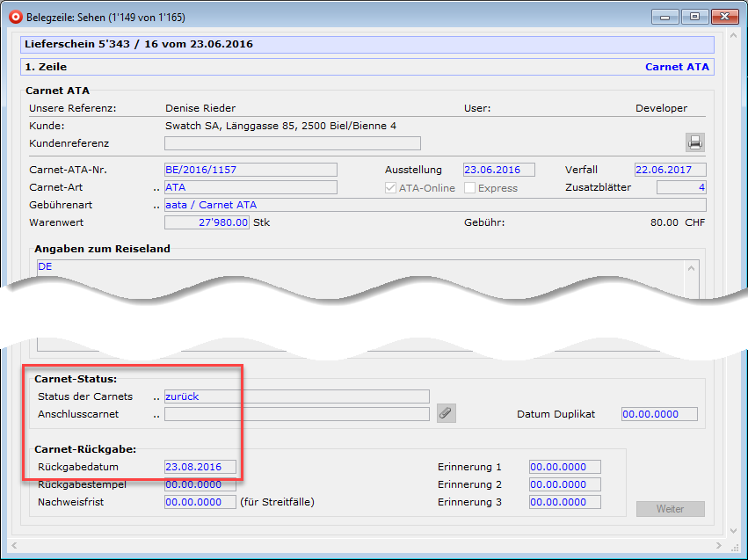This screenshot has height=560, width=748.
Task: Toggle the ATA-Online checkbox
Action: pyautogui.click(x=391, y=188)
